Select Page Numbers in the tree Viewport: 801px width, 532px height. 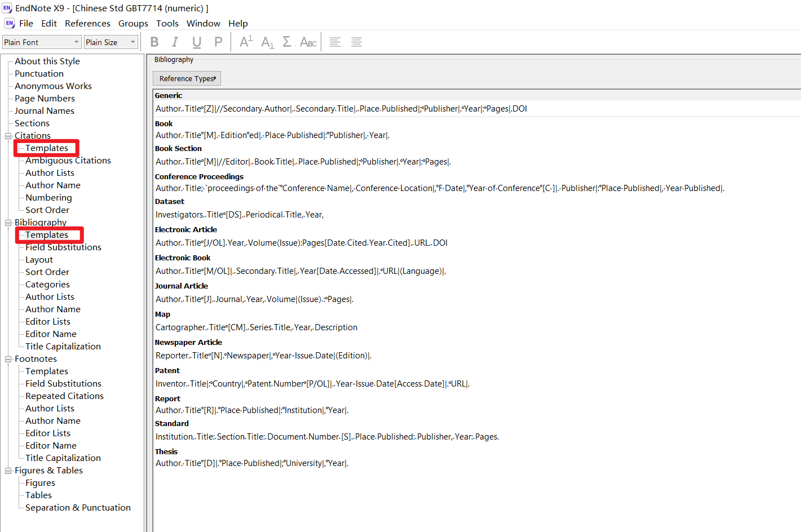click(45, 98)
